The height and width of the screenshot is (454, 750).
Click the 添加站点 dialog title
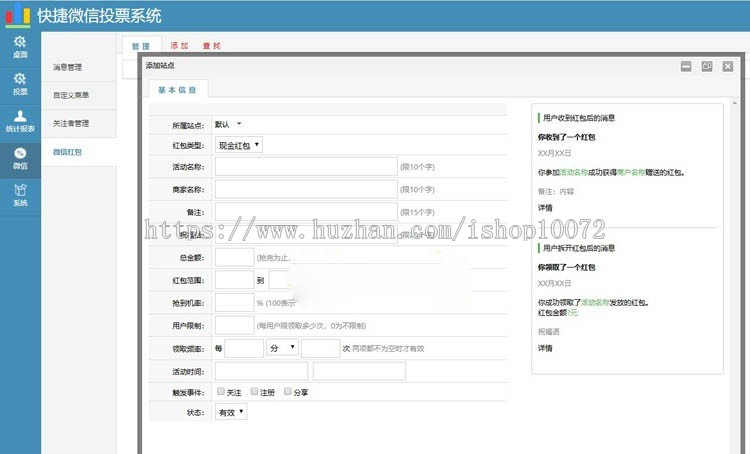tap(160, 66)
